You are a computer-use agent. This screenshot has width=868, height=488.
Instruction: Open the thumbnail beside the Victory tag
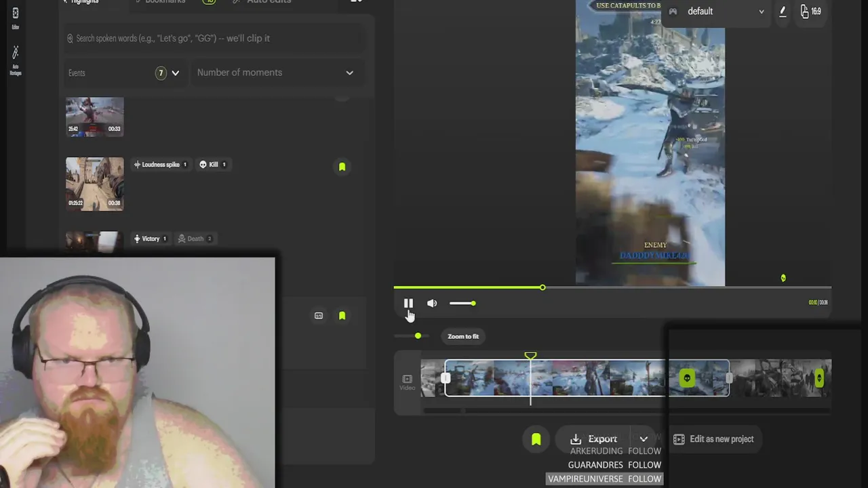click(95, 243)
